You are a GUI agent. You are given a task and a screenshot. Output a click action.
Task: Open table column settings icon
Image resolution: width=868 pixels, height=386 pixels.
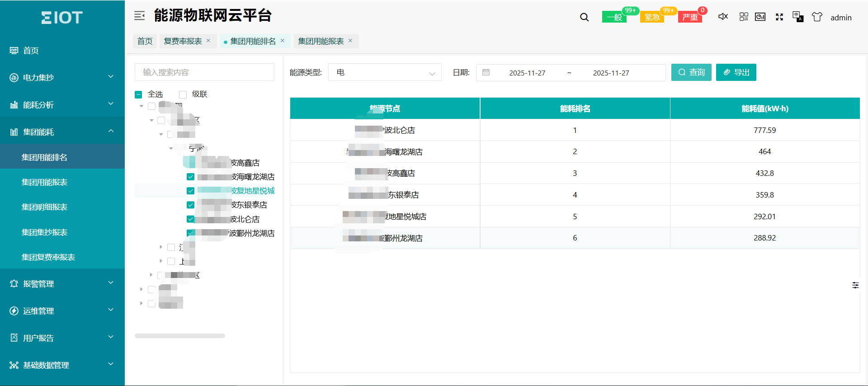point(855,285)
